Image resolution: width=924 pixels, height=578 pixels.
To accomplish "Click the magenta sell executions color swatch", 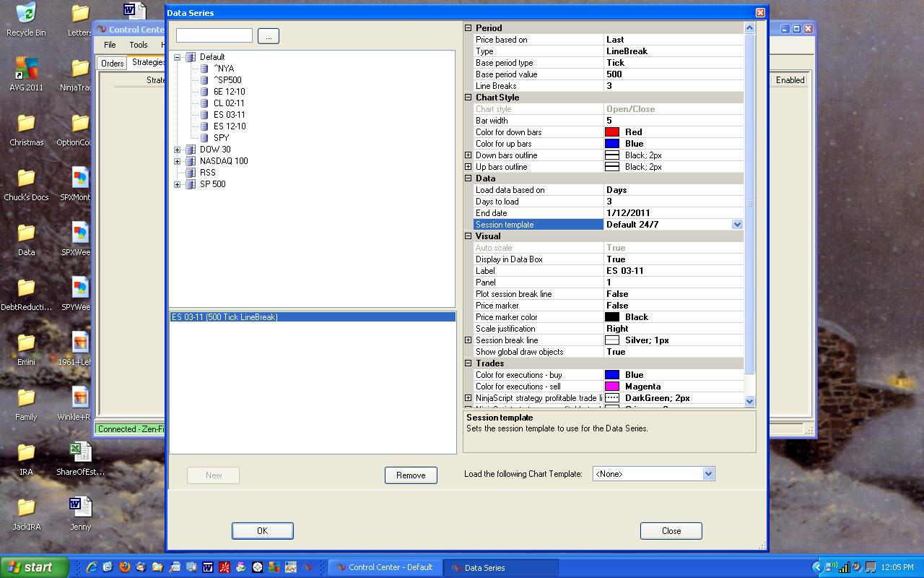I will 612,387.
